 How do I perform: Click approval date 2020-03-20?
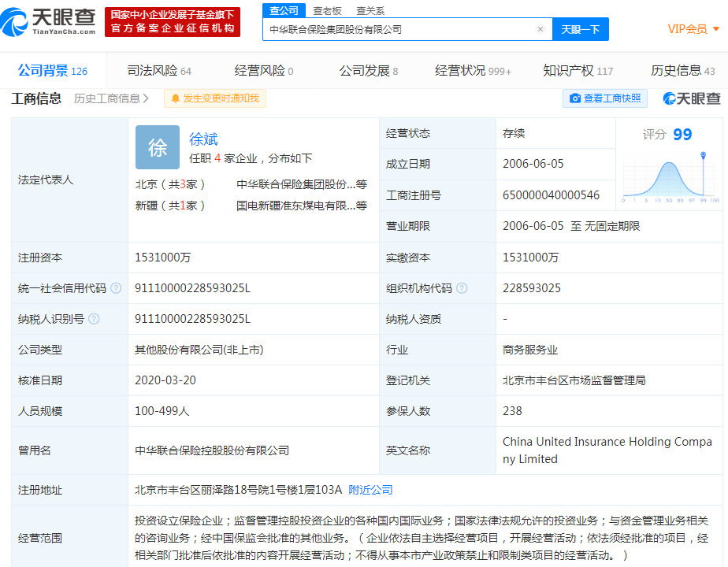pyautogui.click(x=165, y=380)
